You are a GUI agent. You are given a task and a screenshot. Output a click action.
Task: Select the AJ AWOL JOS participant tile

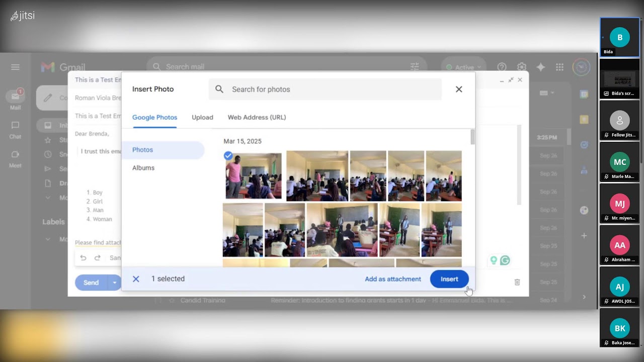[619, 287]
